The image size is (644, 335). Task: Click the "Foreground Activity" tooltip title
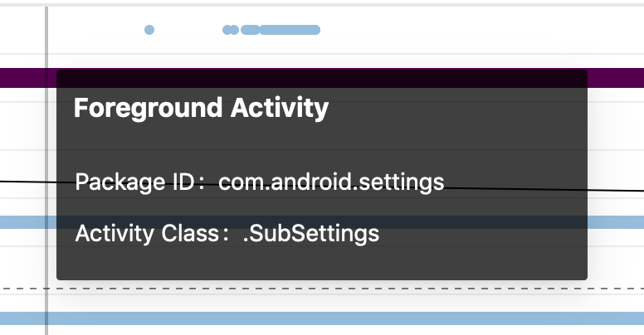click(x=201, y=108)
